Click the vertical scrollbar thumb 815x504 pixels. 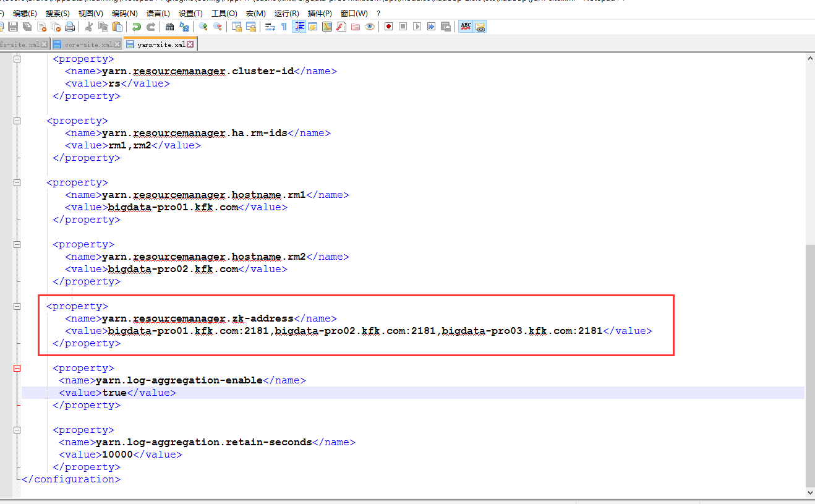[810, 365]
